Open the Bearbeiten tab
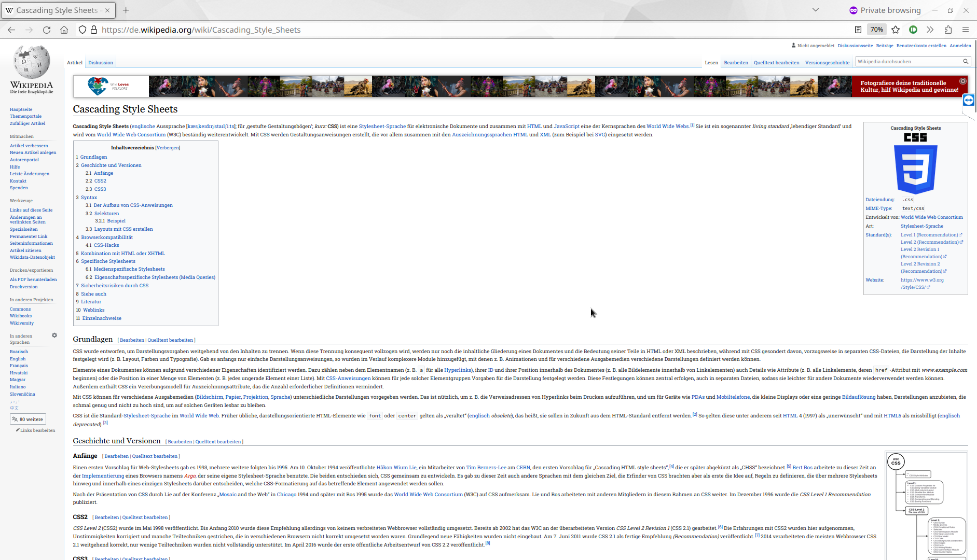 coord(736,63)
